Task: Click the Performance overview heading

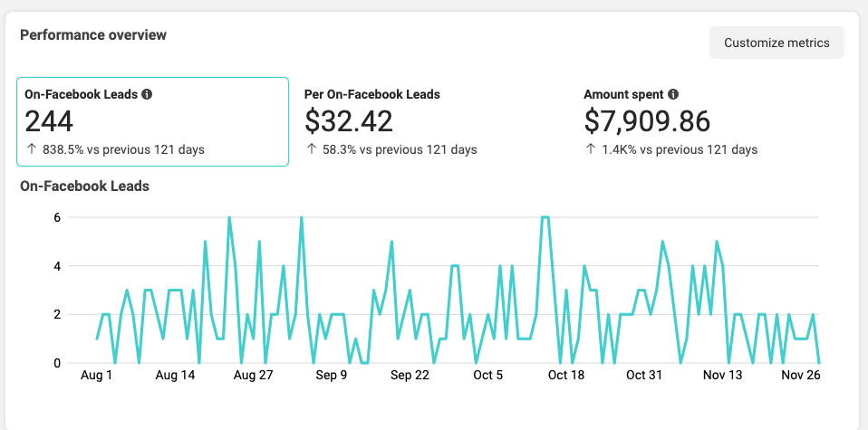Action: coord(93,35)
